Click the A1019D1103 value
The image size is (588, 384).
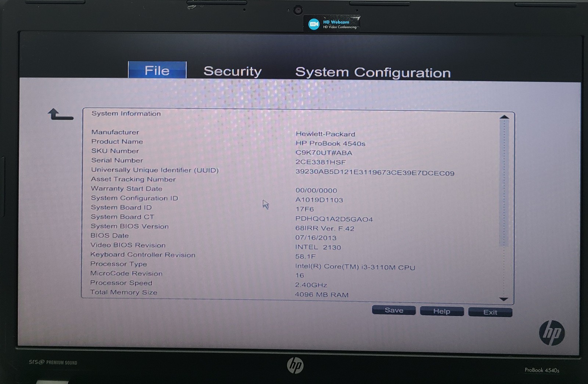319,200
